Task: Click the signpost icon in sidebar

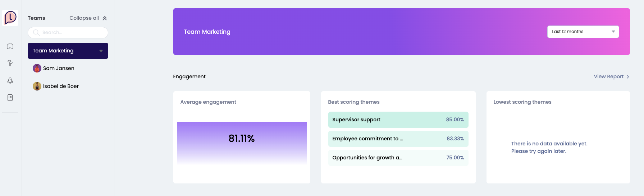Action: click(x=10, y=63)
